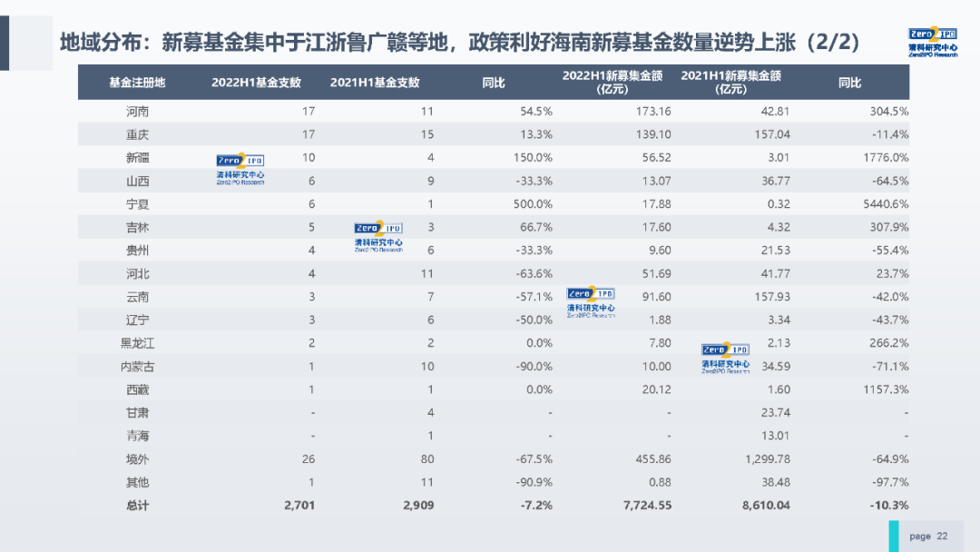Click the 内蒙古 row label

coord(138,367)
